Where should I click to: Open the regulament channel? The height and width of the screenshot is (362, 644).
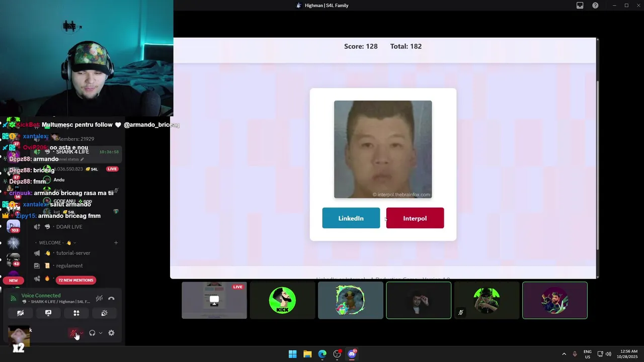(x=69, y=265)
